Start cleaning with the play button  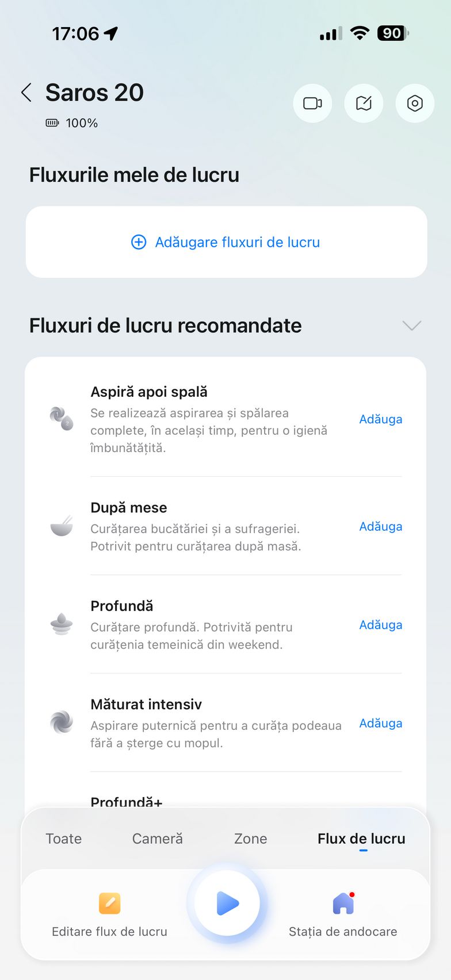pos(227,903)
